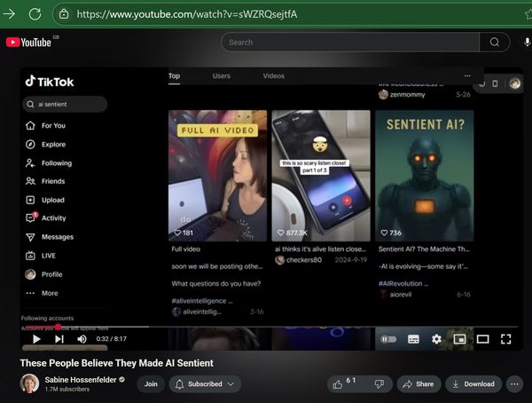
Task: Open video settings gear
Action: (x=436, y=339)
